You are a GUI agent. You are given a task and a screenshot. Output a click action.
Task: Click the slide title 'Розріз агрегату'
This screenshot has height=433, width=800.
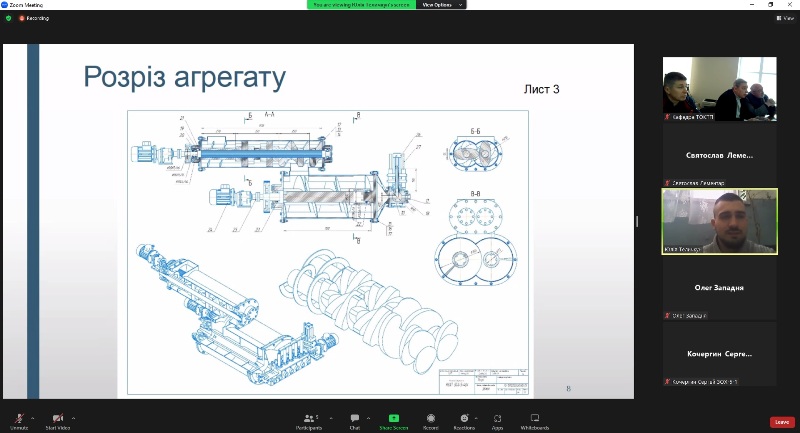point(185,78)
